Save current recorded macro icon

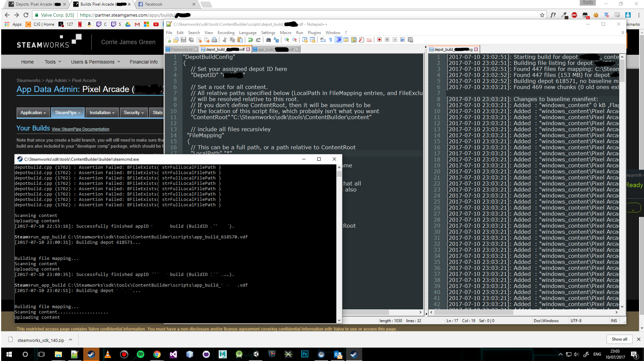[x=410, y=40]
